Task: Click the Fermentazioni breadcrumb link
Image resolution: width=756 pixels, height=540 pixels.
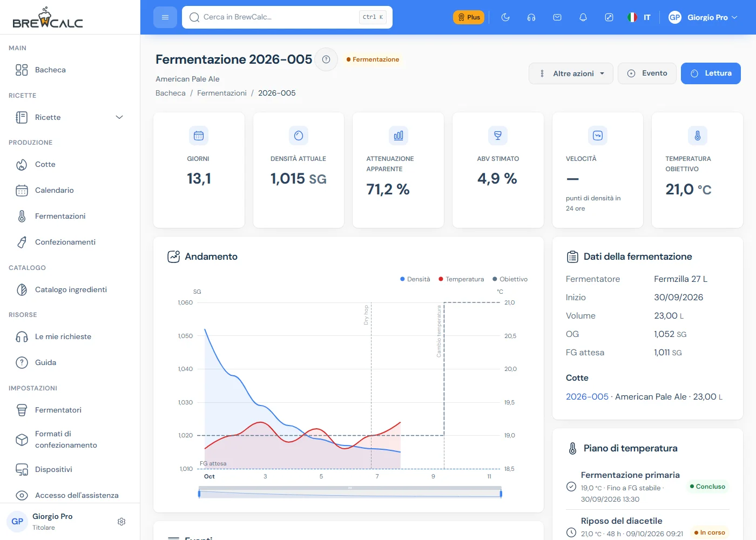Action: pos(222,93)
